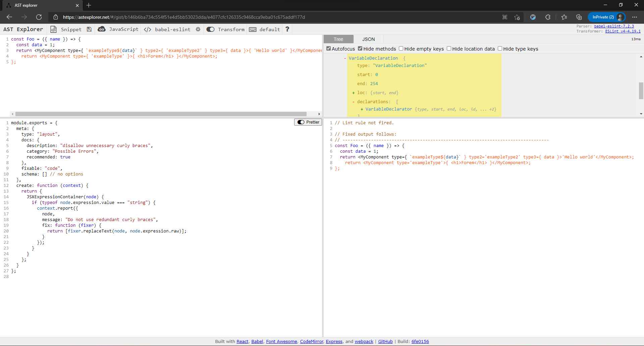Viewport: 644px width, 346px height.
Task: Enable the Hide empty keys checkbox
Action: [x=401, y=49]
